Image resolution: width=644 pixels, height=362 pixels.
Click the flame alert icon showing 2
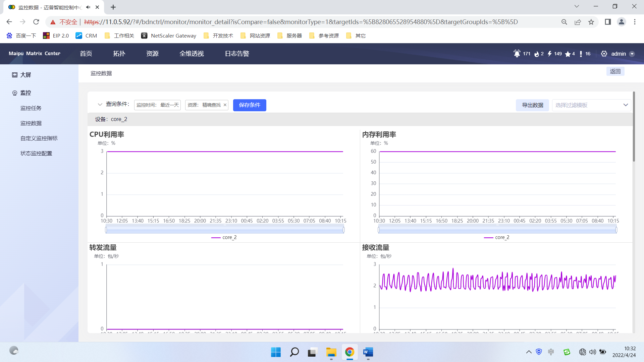[536, 54]
